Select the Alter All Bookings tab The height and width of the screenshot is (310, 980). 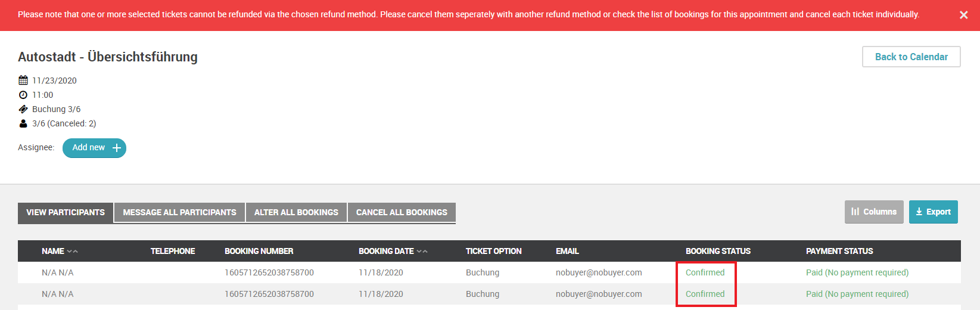click(296, 213)
